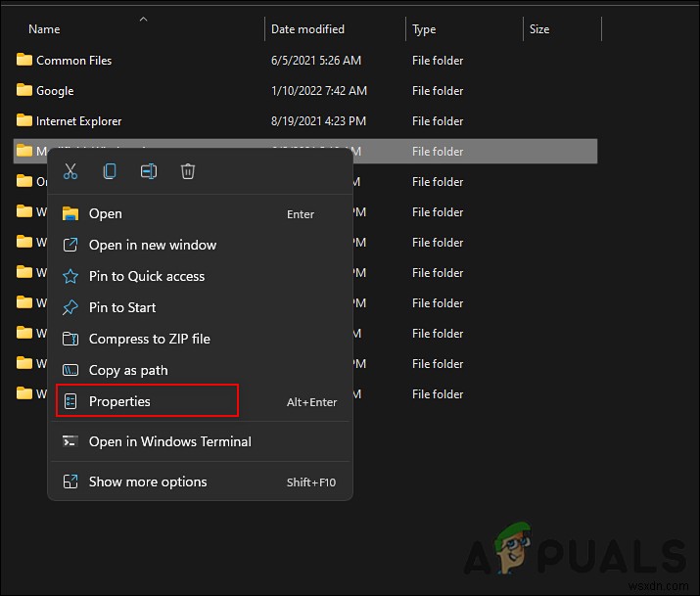The image size is (700, 596).
Task: Select Pin to Quick access
Action: 200,276
